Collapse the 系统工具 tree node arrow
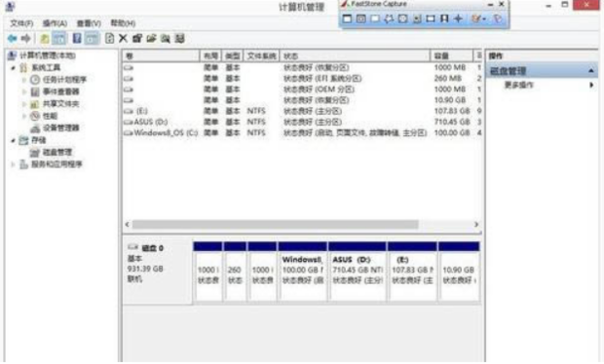Viewport: 604px width, 364px height. [13, 68]
